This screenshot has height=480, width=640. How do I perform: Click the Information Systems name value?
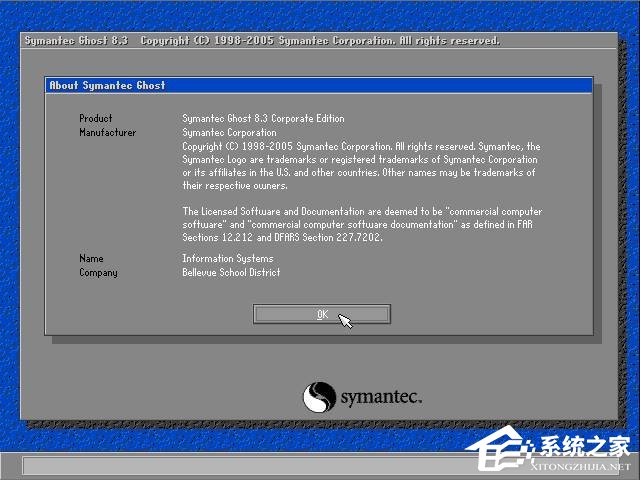(227, 259)
